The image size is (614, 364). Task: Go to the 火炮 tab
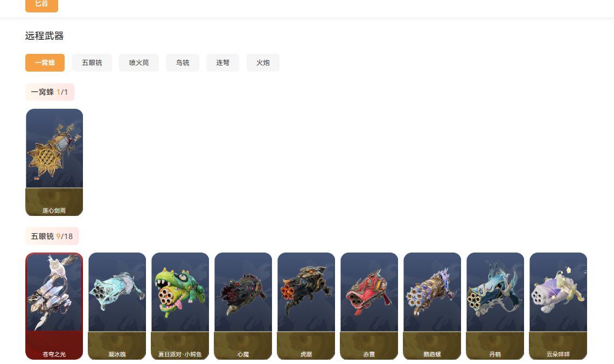click(263, 62)
